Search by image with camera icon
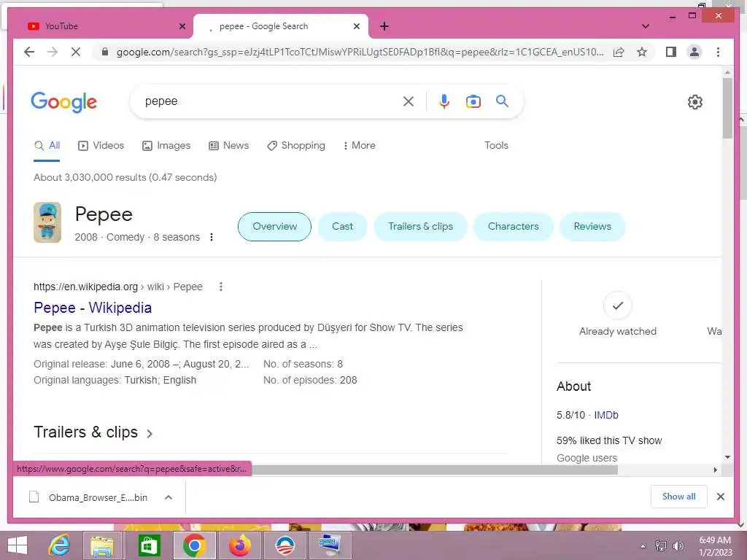 coord(473,101)
